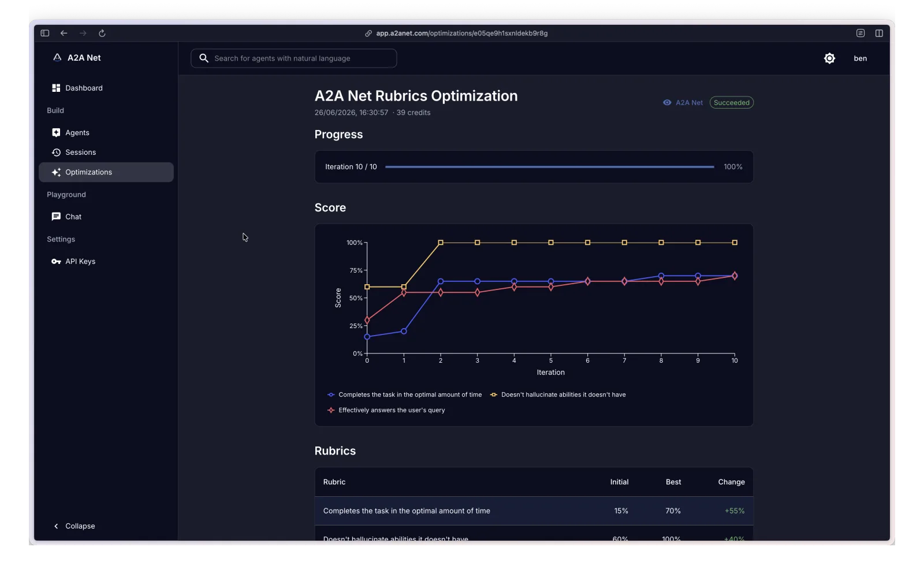Select the 'Completes the task' rubric row

point(534,511)
